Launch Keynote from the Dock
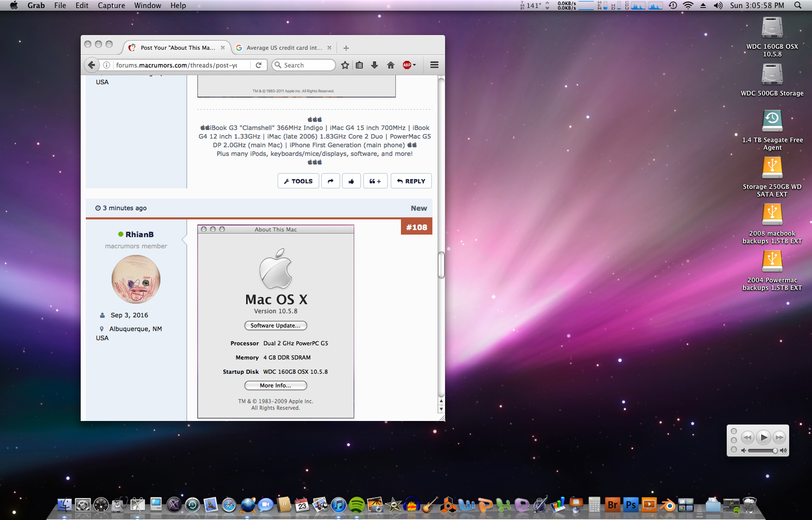 click(576, 505)
